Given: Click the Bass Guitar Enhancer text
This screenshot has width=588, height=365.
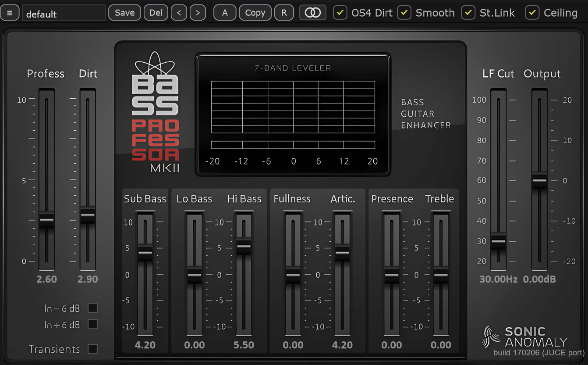Looking at the screenshot, I should [x=426, y=114].
